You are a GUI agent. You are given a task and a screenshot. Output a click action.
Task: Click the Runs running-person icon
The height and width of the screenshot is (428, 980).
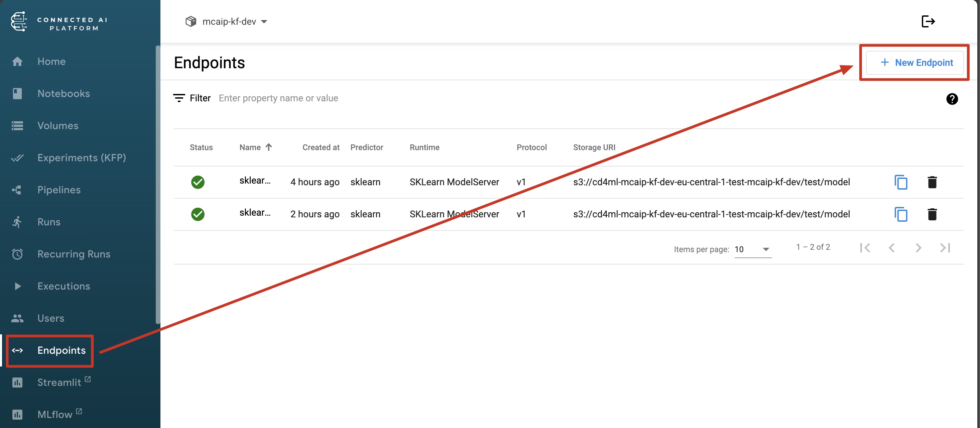click(x=17, y=222)
